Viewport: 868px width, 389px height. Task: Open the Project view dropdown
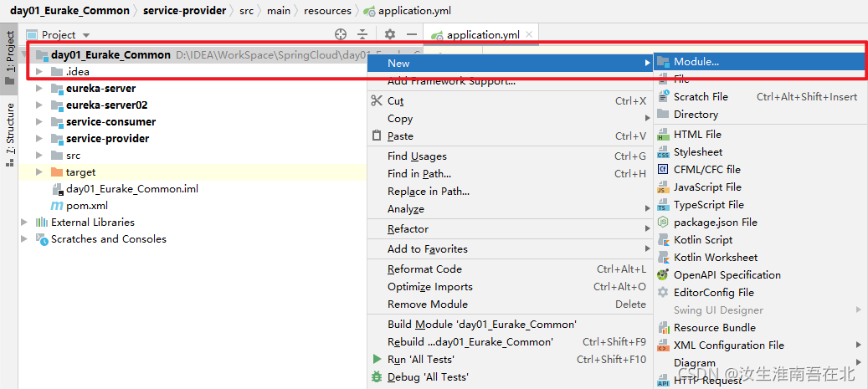[85, 35]
